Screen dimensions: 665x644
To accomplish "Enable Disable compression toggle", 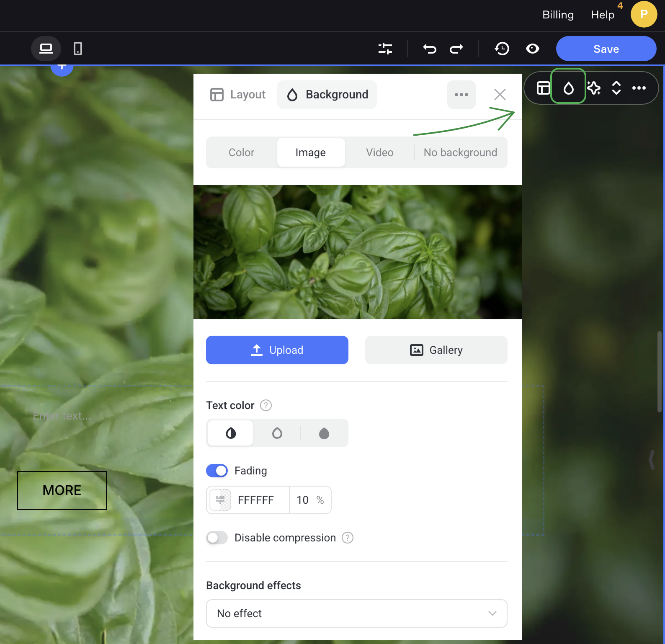I will (217, 538).
